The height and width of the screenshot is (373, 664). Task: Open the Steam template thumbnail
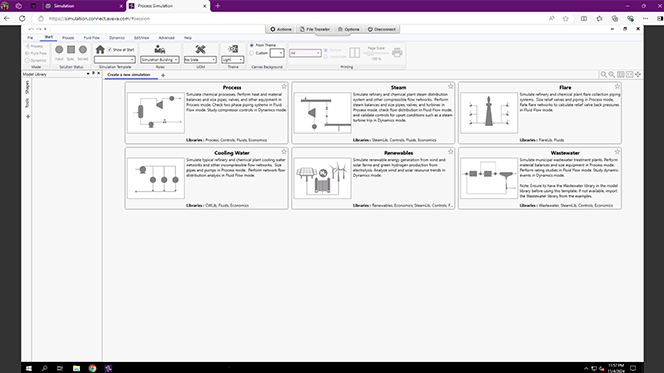coord(322,113)
